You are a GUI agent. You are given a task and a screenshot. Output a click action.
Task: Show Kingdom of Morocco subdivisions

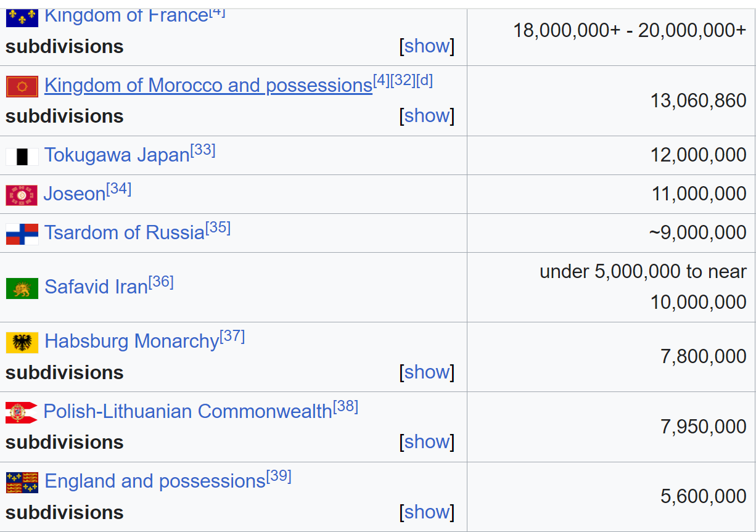click(427, 115)
